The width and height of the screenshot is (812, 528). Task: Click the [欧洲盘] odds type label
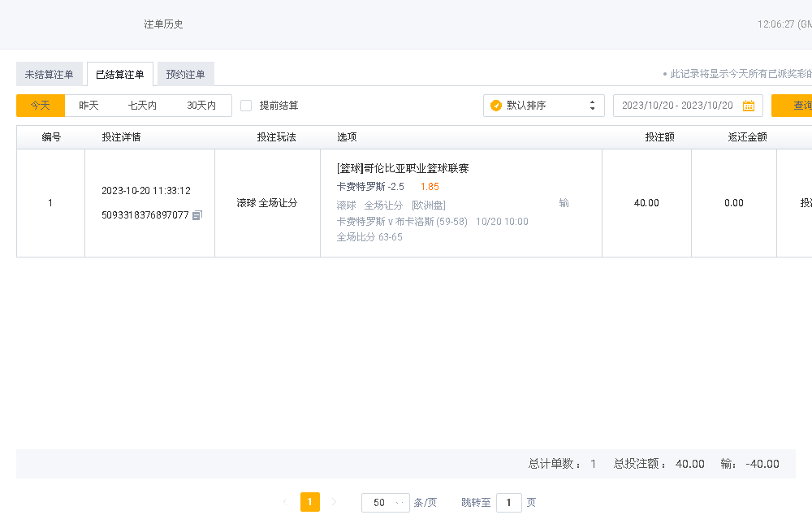(x=429, y=206)
